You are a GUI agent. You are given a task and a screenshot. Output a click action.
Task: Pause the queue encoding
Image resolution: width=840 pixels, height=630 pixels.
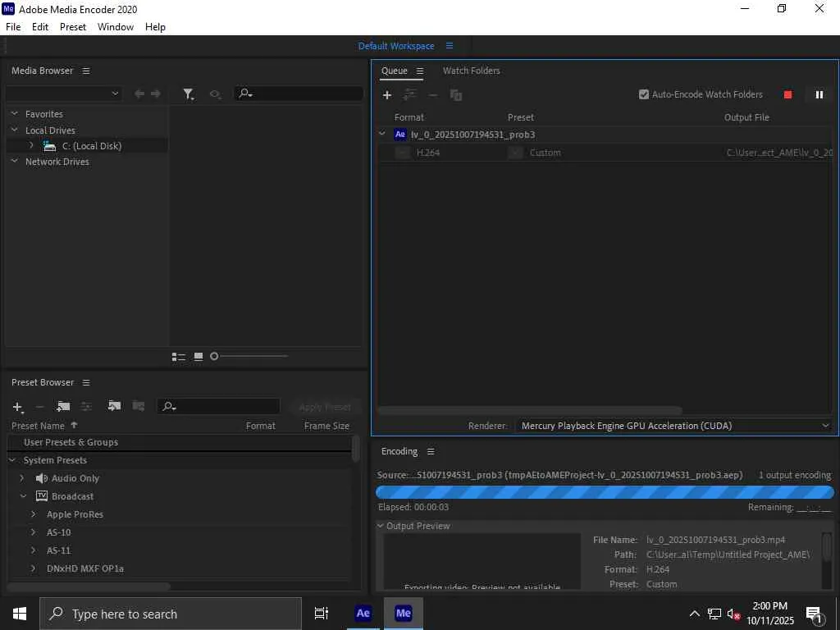pos(819,95)
